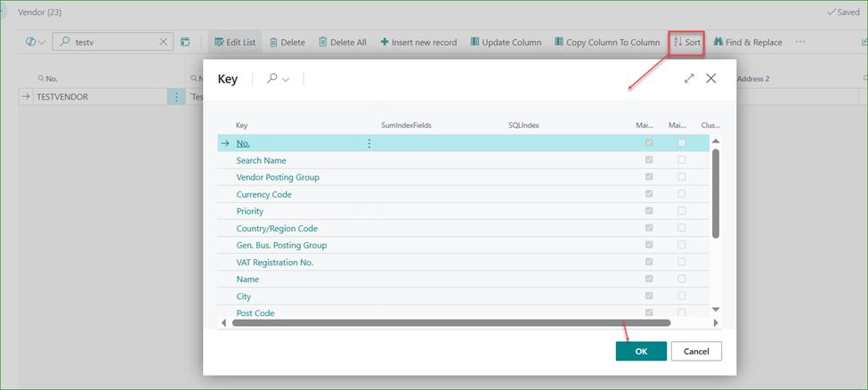
Task: Open the more options ellipsis in toolbar
Action: pyautogui.click(x=800, y=42)
